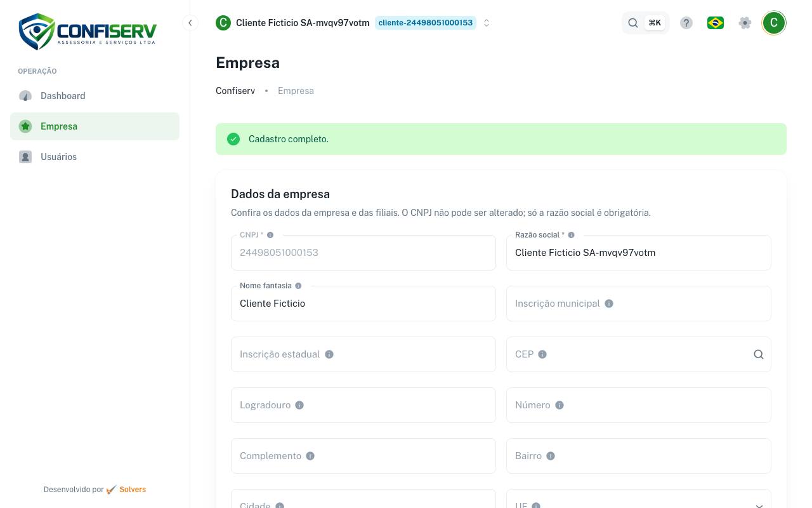Edit the Razão social field

coord(639,253)
